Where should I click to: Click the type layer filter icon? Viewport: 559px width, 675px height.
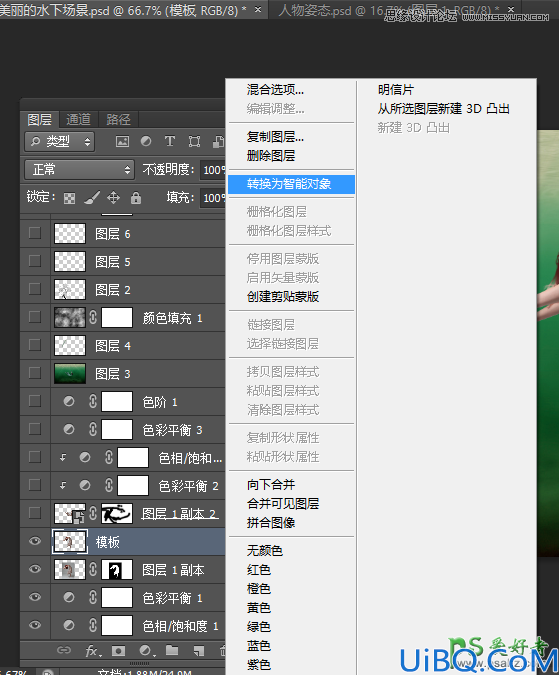point(170,141)
